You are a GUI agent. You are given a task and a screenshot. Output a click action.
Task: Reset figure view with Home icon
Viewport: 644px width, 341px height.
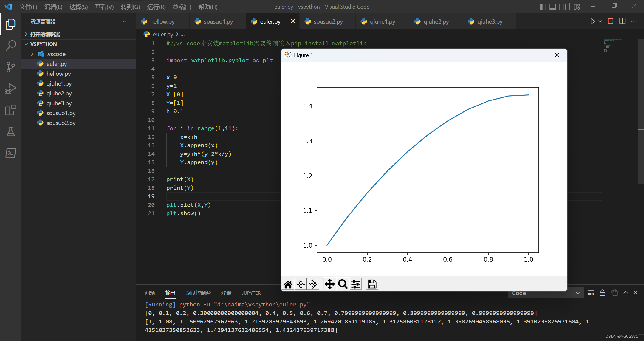pos(288,284)
